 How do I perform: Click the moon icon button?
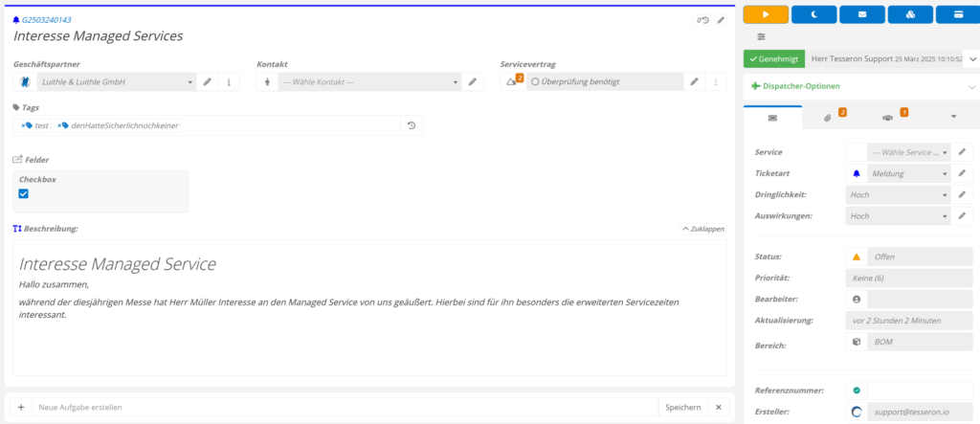pos(814,14)
